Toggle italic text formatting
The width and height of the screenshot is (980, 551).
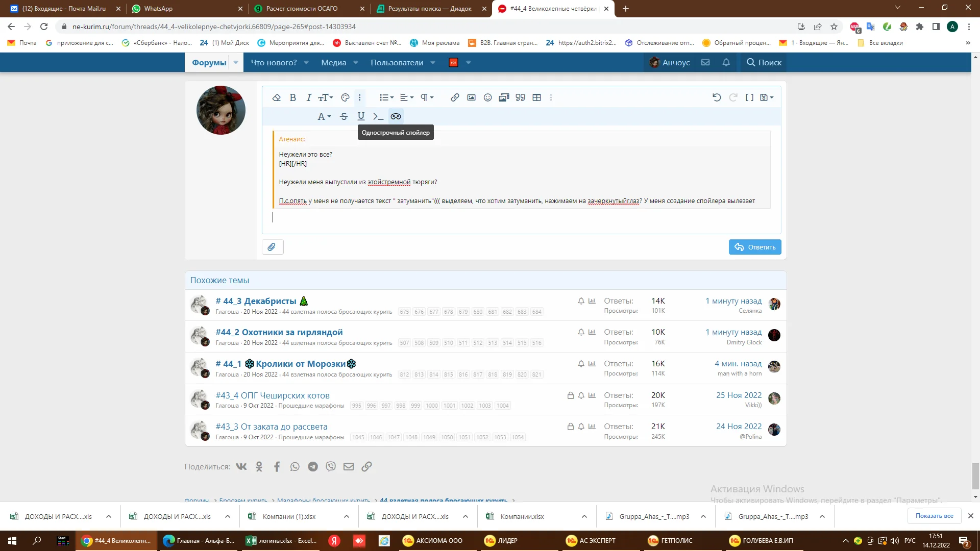[x=308, y=97]
